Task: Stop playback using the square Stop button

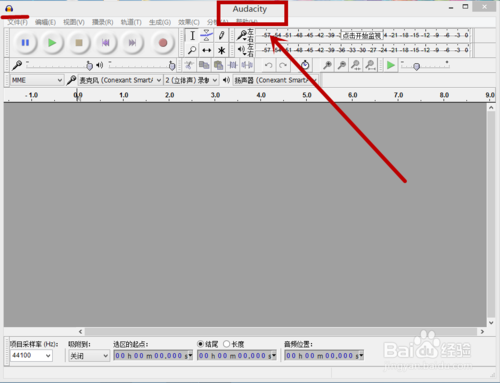Action: point(79,43)
